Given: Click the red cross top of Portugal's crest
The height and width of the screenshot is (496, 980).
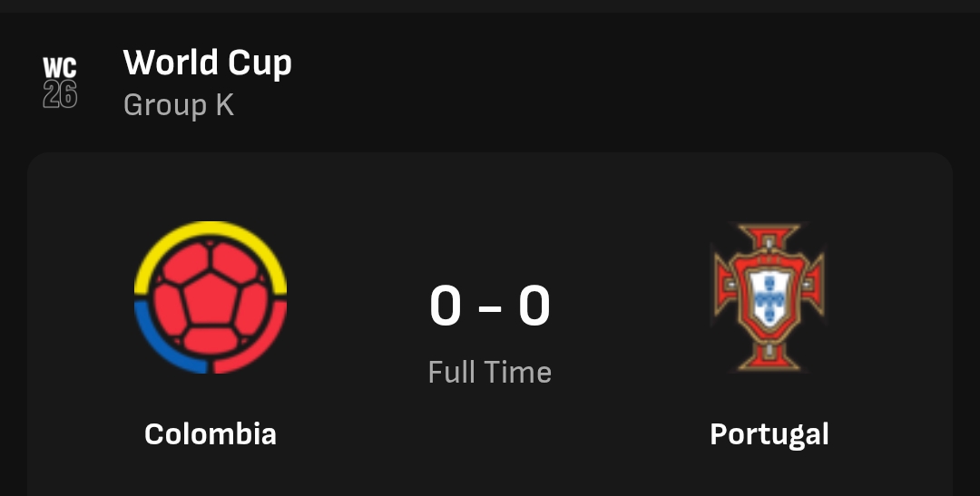Looking at the screenshot, I should tap(769, 238).
